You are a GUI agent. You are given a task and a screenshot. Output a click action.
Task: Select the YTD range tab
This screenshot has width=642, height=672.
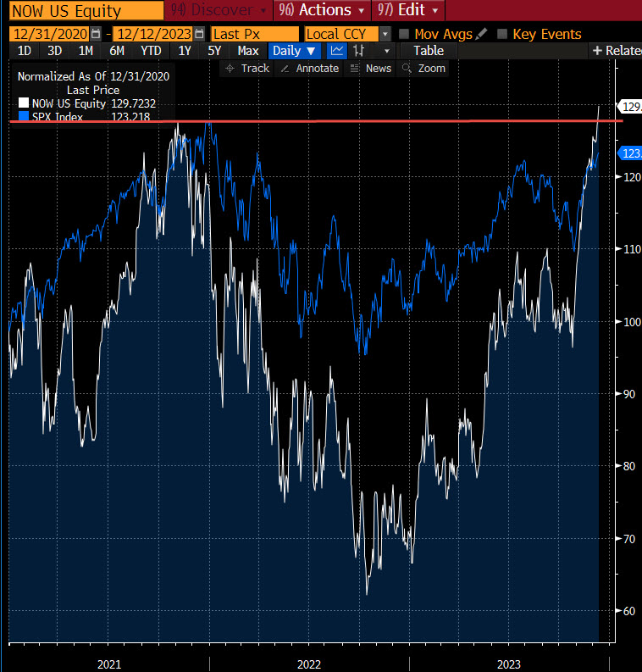pos(151,51)
